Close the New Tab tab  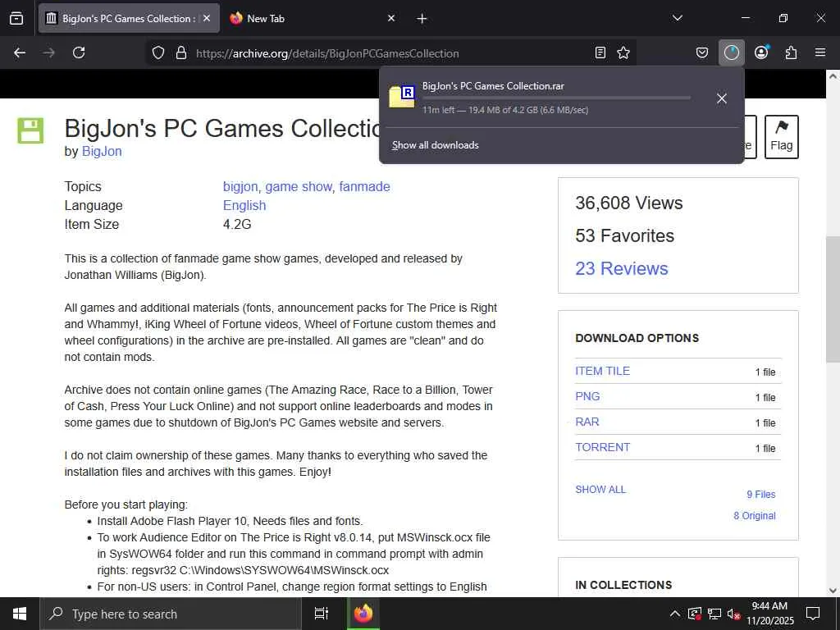391,18
